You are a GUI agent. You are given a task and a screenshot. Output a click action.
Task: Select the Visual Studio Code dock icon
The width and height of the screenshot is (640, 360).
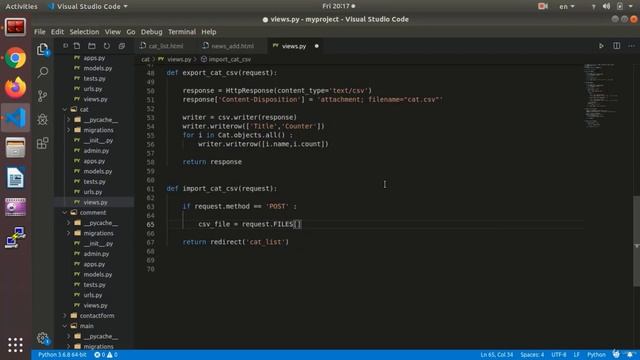pyautogui.click(x=16, y=118)
